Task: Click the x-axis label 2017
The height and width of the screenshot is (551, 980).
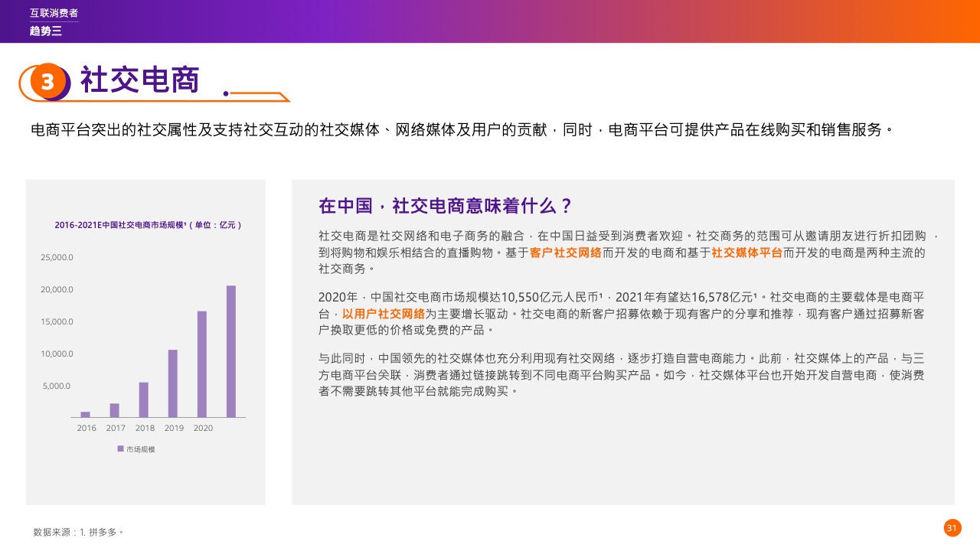Action: (116, 428)
